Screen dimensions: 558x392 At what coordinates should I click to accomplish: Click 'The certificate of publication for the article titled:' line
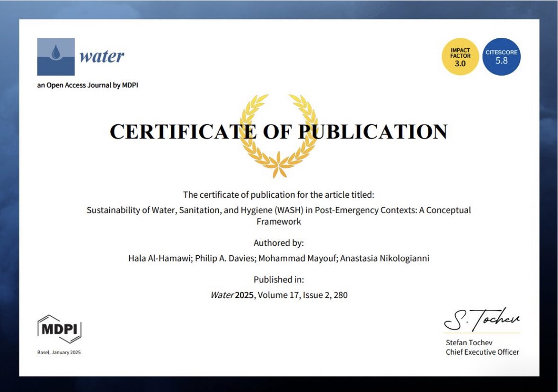click(279, 195)
